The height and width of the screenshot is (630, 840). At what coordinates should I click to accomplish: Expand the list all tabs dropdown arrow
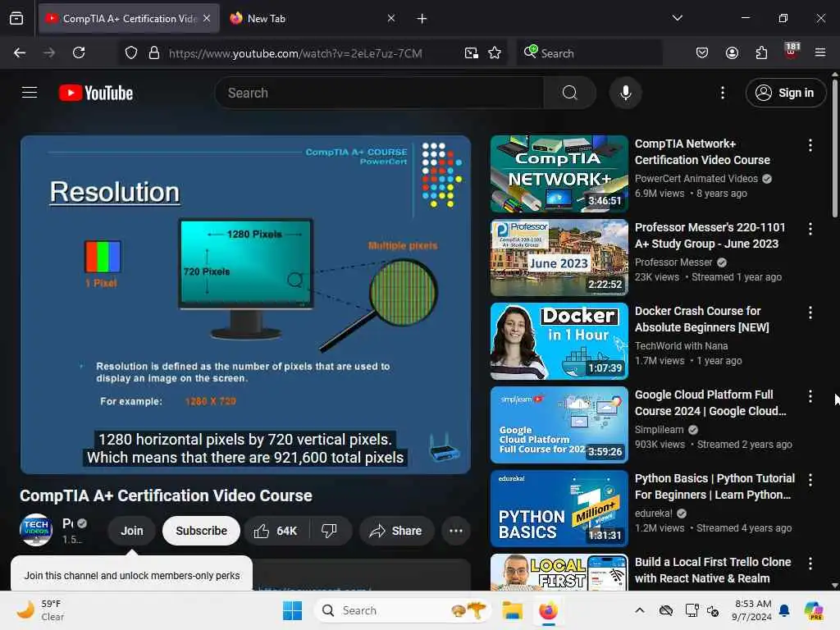677,18
